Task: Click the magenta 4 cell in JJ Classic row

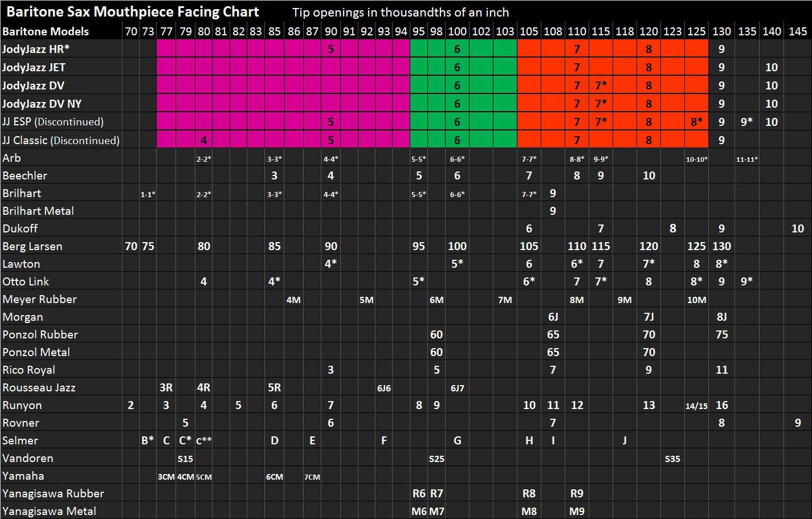Action: [203, 140]
